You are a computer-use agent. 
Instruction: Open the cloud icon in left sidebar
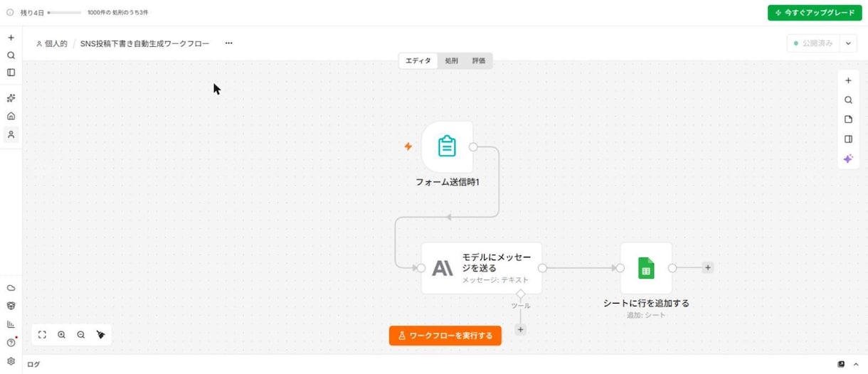tap(11, 288)
